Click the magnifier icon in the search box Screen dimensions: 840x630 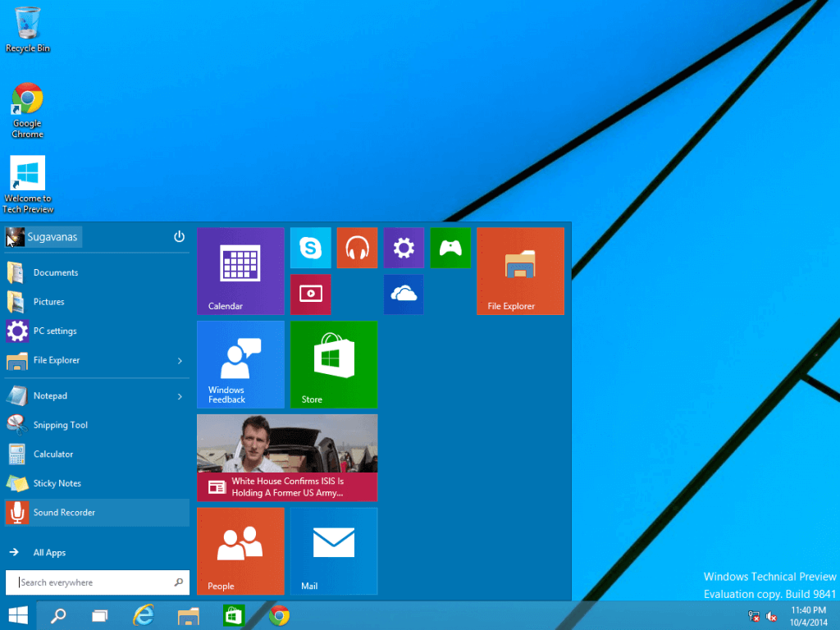point(179,582)
